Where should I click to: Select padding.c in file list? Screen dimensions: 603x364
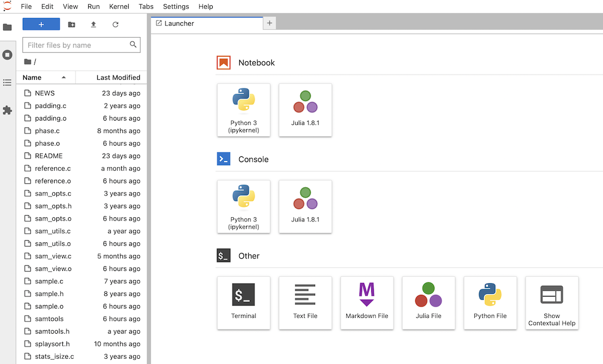click(81, 106)
